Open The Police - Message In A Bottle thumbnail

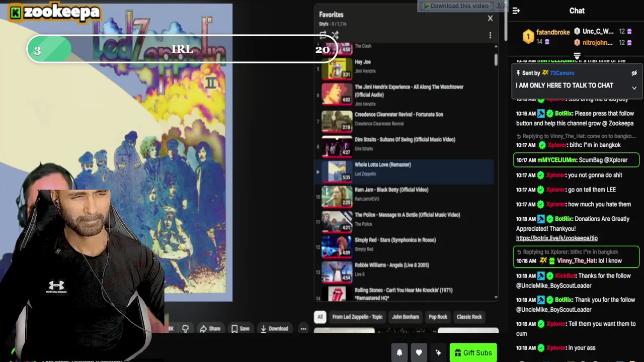[x=337, y=221]
